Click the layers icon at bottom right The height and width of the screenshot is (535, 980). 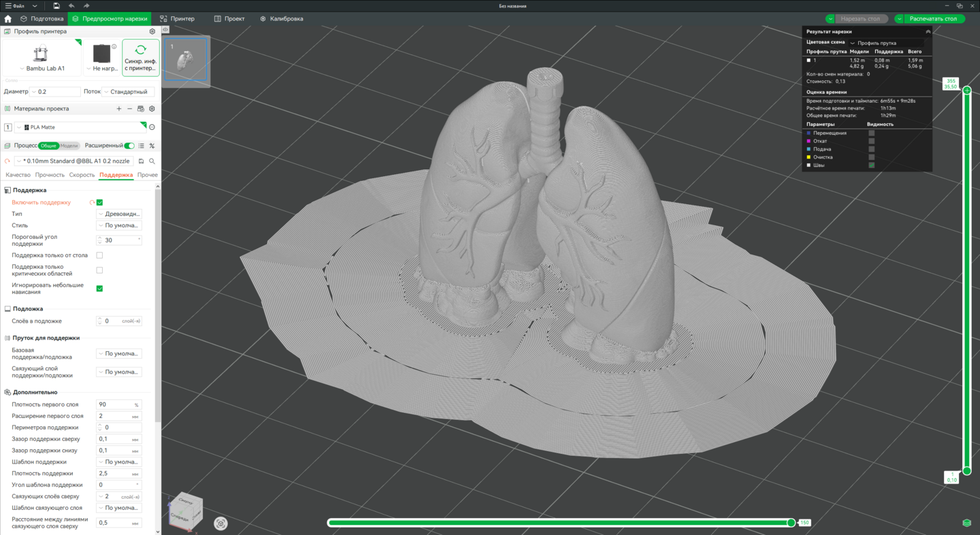tap(966, 523)
